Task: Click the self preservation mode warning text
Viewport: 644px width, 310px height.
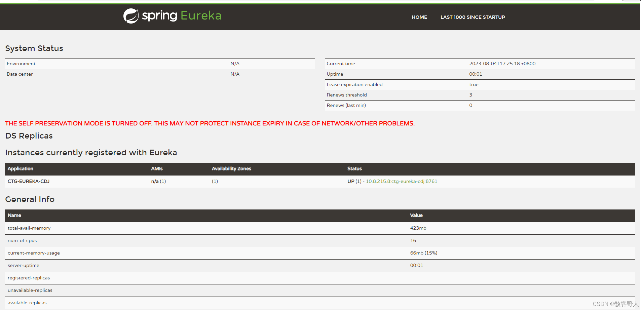Action: tap(210, 123)
